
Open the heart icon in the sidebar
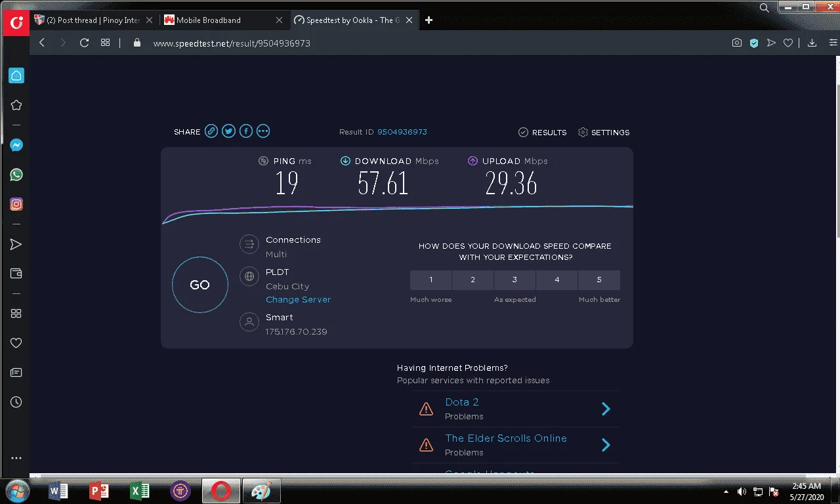16,343
